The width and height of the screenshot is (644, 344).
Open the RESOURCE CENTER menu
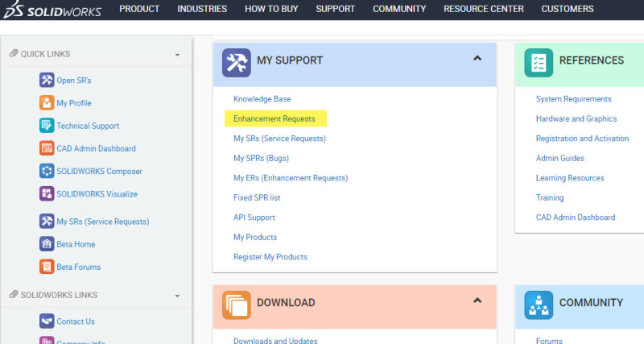click(x=484, y=9)
